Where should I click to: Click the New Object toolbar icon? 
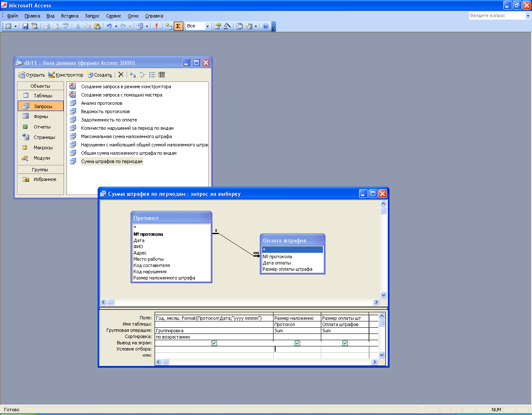point(249,26)
